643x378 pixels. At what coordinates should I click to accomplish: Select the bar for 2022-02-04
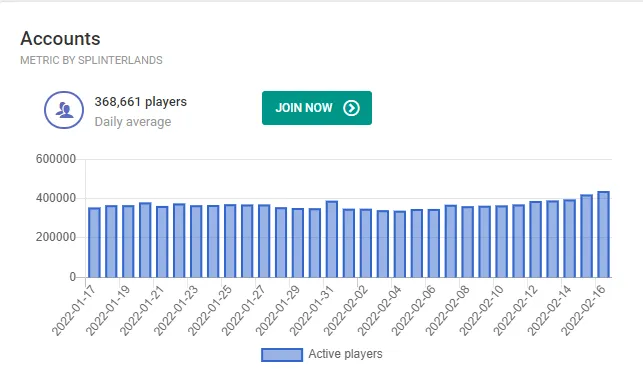click(x=400, y=244)
